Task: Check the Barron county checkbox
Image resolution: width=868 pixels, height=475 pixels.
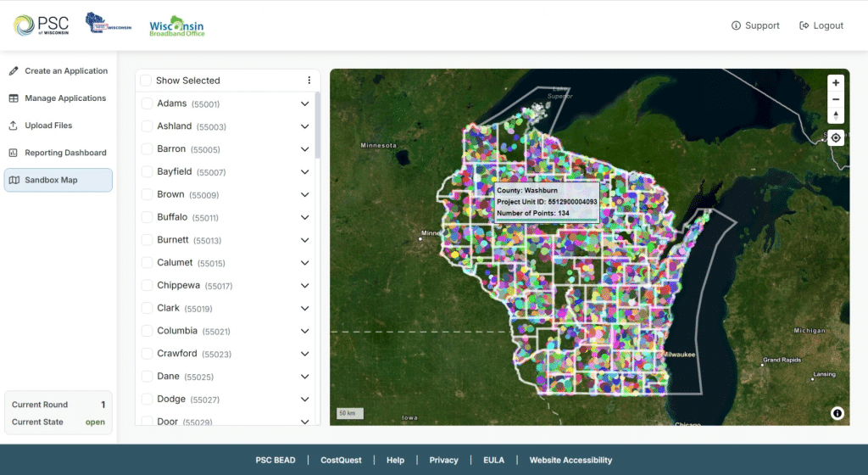Action: [x=147, y=149]
